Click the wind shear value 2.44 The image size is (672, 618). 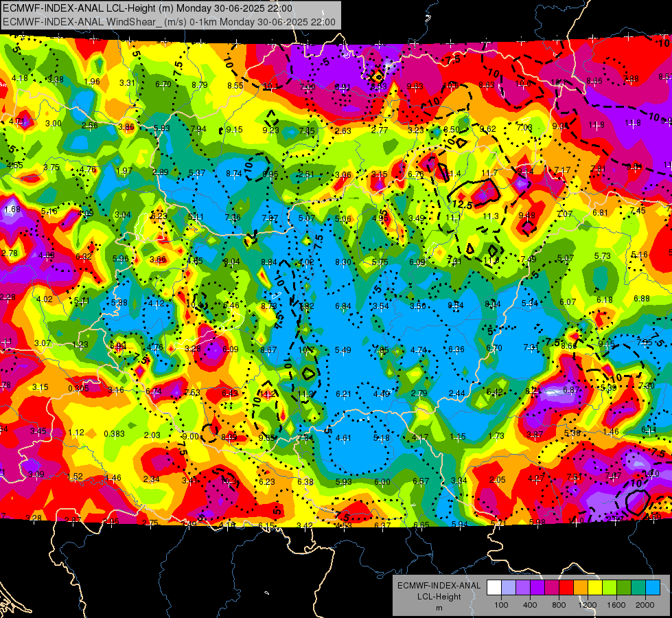pyautogui.click(x=457, y=393)
